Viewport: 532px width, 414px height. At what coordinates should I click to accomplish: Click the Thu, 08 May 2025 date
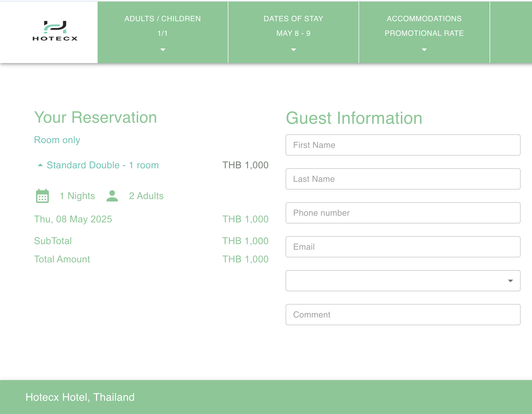(73, 219)
